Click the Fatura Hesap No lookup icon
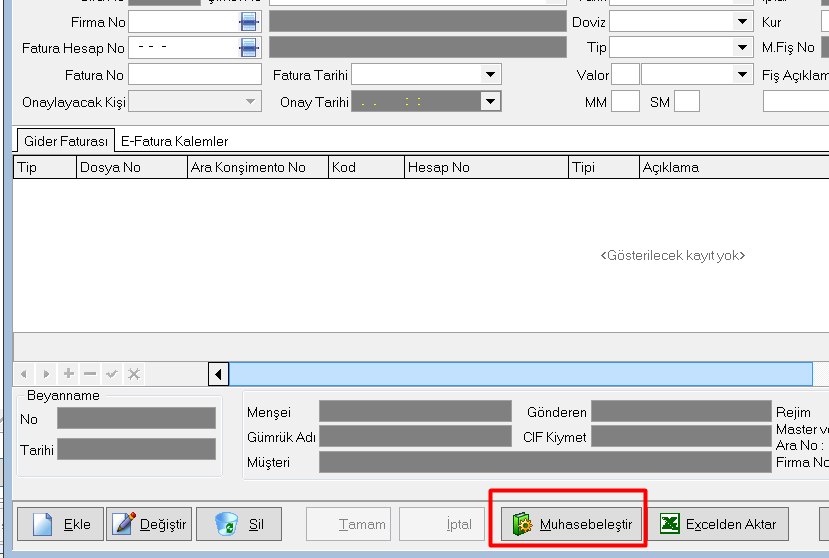This screenshot has width=829, height=558. (x=249, y=48)
